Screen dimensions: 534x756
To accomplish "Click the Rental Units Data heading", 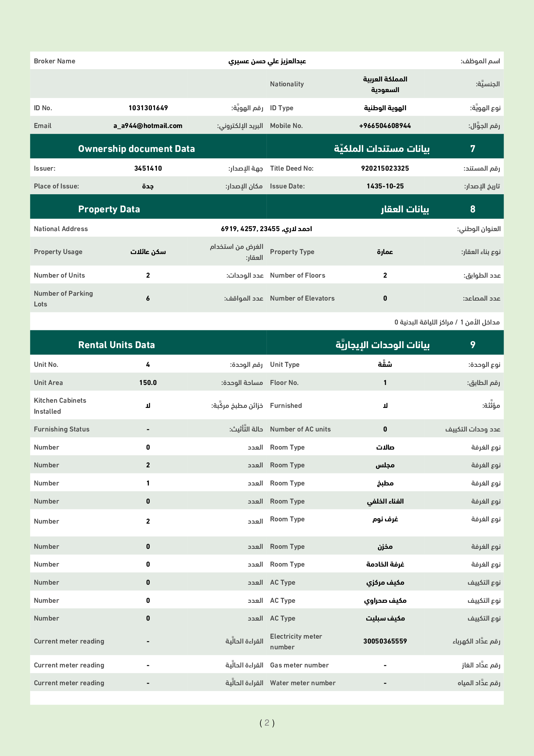I will click(x=116, y=345).
